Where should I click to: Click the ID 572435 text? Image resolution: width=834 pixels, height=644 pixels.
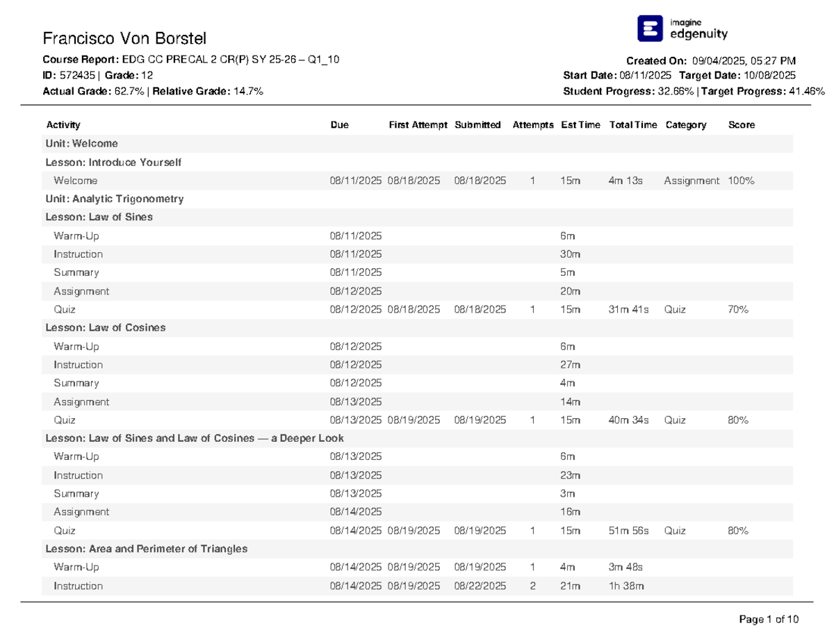[x=68, y=75]
